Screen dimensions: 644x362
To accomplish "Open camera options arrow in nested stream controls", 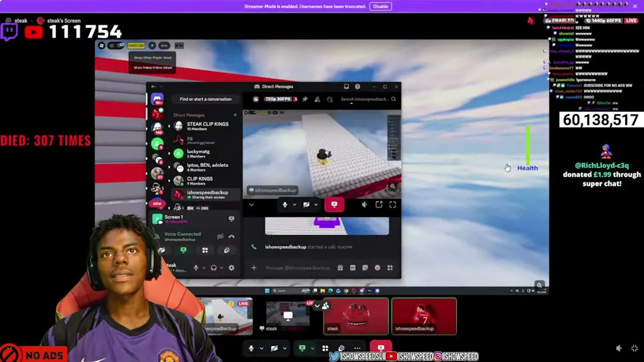I will pos(316,205).
